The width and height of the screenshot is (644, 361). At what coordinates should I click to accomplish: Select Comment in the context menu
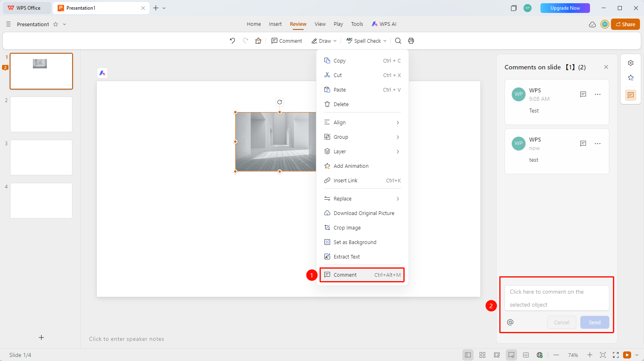[x=362, y=275]
